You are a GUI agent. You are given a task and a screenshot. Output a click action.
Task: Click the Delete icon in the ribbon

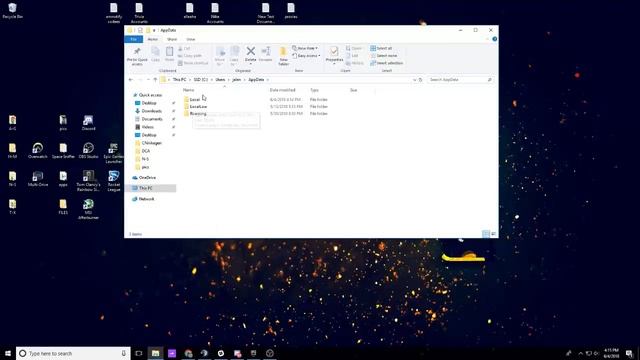(x=251, y=55)
